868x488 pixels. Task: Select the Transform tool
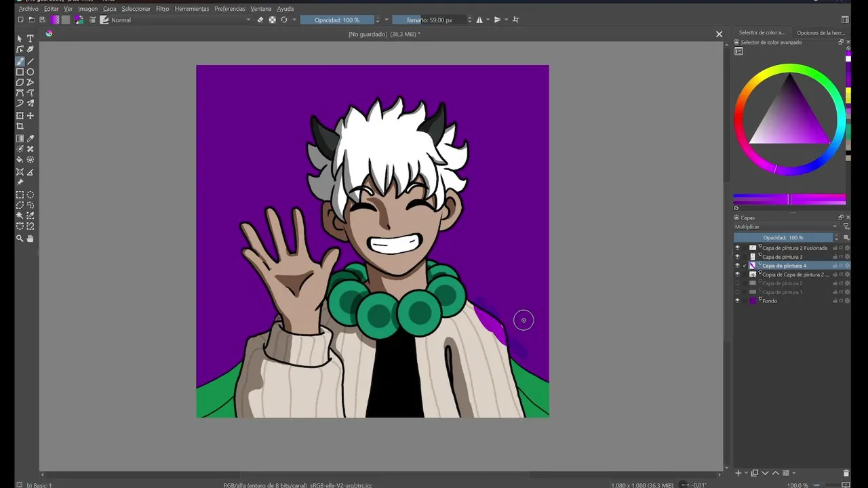[20, 116]
